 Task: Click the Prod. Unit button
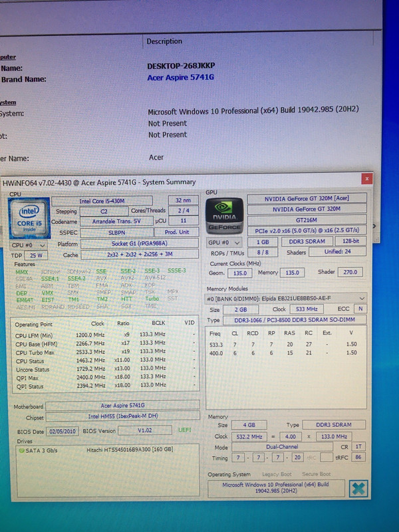tap(176, 232)
